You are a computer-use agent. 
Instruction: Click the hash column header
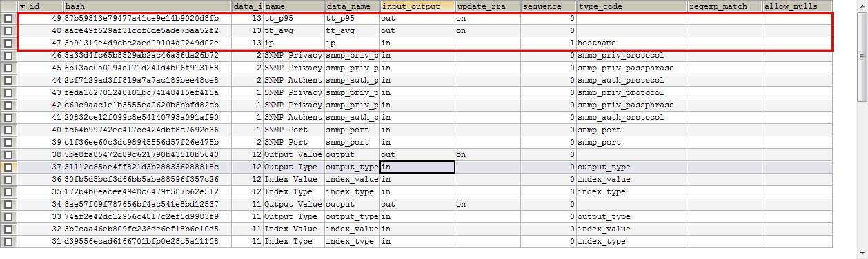(147, 6)
